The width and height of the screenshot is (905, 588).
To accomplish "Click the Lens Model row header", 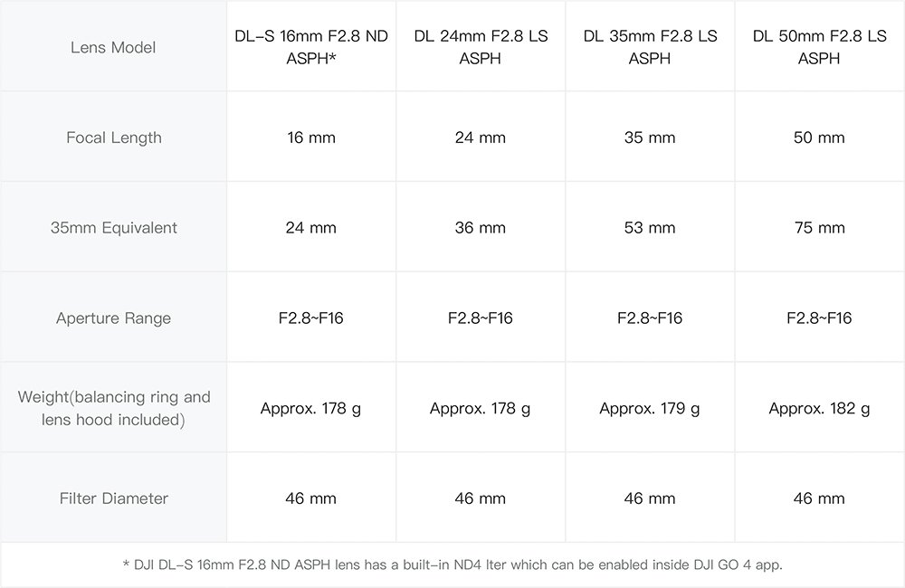I will (x=113, y=47).
